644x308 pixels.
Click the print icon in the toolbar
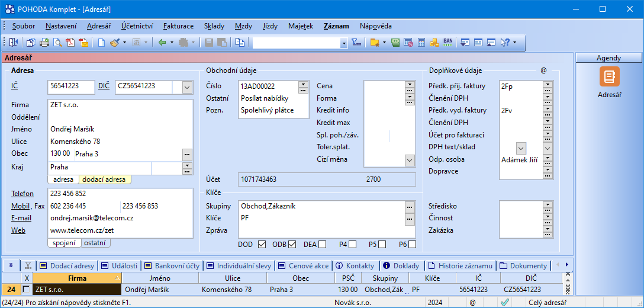coord(44,42)
